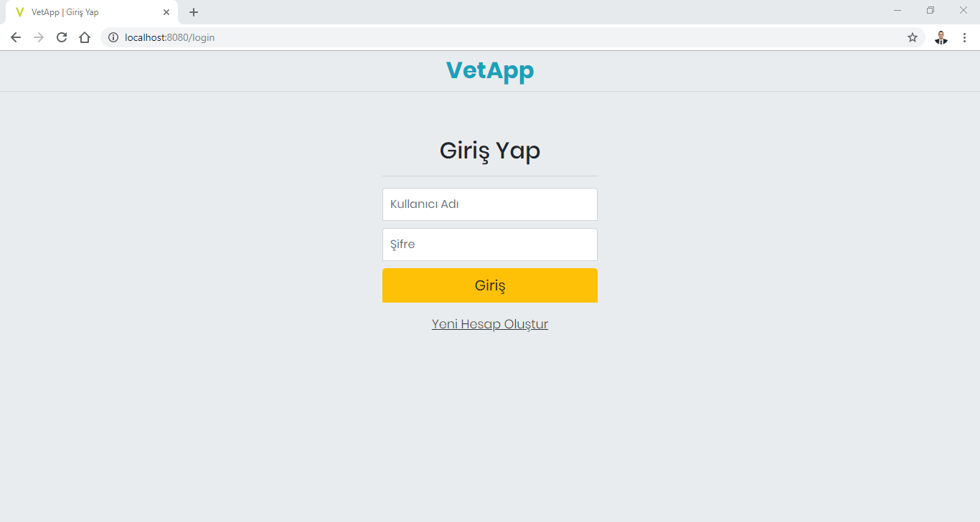The image size is (980, 522).
Task: Select the VetApp | Giriş Yap tab
Action: tap(86, 12)
